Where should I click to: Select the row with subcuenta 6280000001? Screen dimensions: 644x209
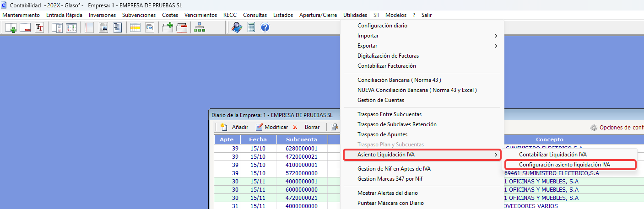point(359,148)
